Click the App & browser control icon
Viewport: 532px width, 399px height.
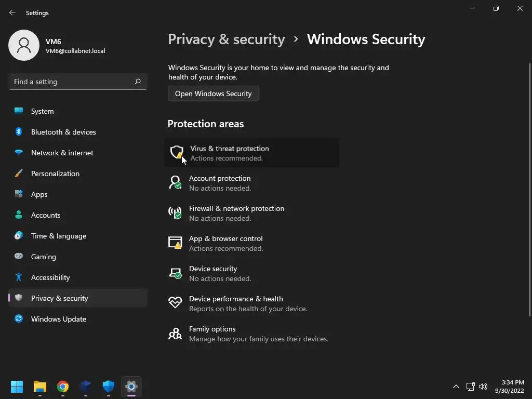pos(175,243)
